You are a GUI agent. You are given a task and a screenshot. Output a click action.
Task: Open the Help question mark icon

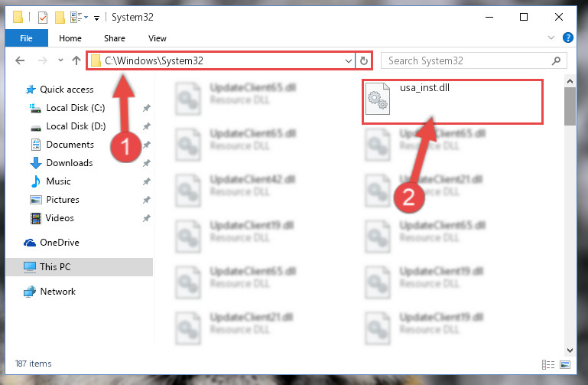(x=568, y=38)
